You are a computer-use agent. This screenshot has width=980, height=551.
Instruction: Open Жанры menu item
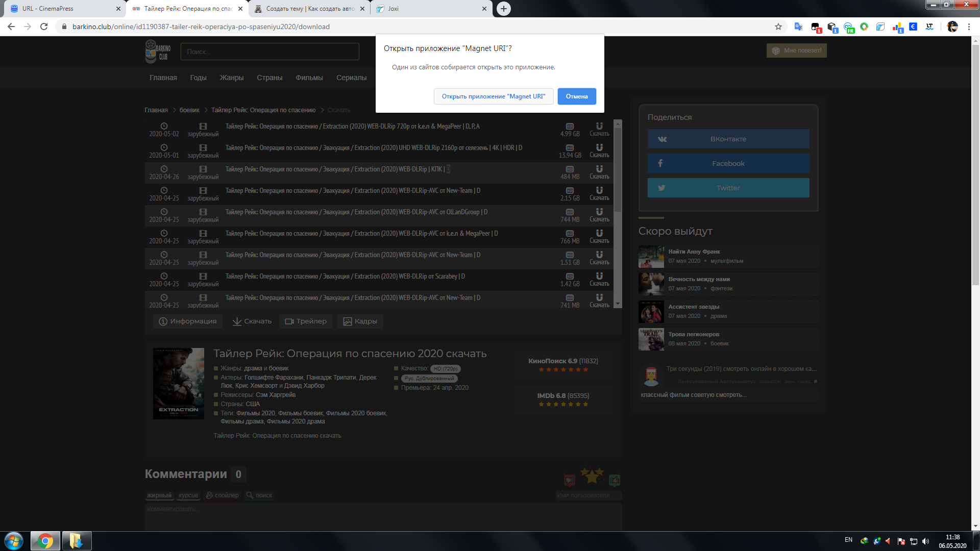[x=232, y=78]
